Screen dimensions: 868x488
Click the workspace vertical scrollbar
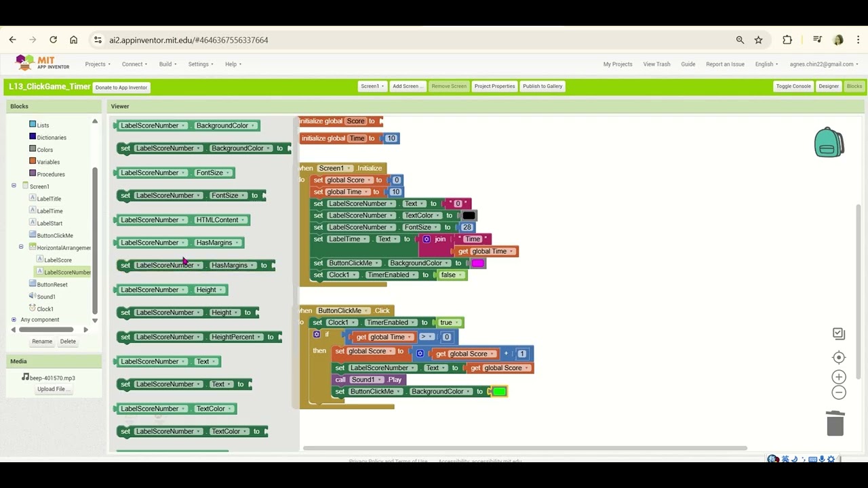(x=859, y=291)
